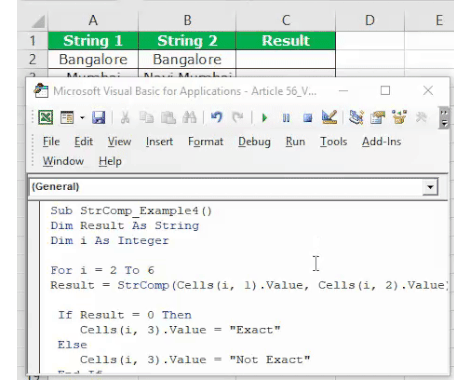Screen dimensions: 470x380
Task: Open the Project Explorer icon
Action: (x=356, y=117)
